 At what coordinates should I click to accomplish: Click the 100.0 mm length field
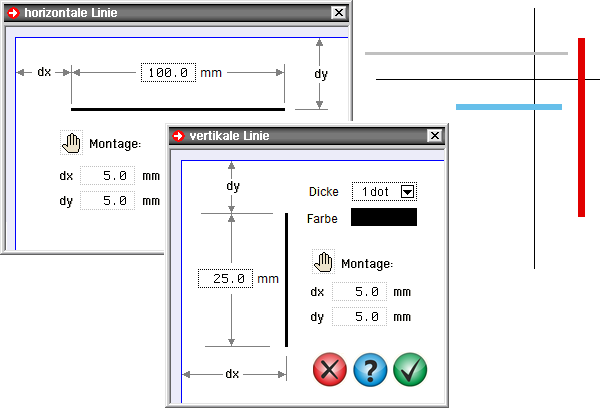(168, 73)
